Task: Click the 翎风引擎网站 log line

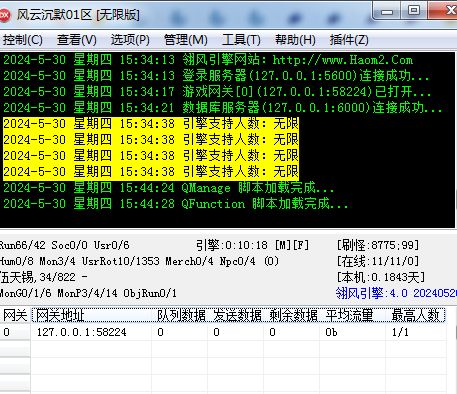Action: [208, 60]
